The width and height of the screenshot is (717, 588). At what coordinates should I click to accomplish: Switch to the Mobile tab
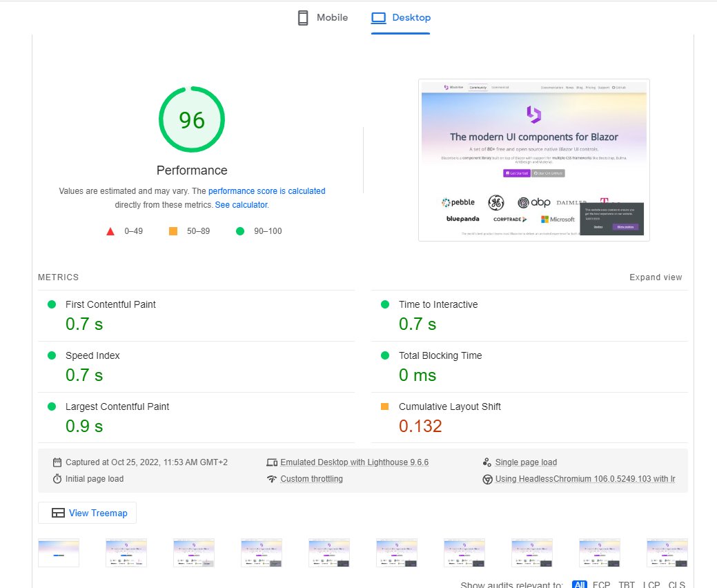click(x=322, y=17)
